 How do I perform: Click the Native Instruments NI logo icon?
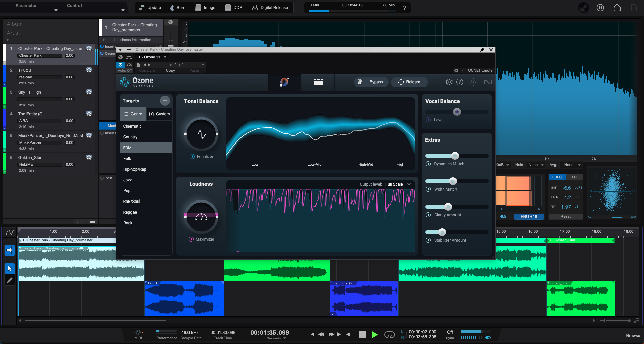488,82
